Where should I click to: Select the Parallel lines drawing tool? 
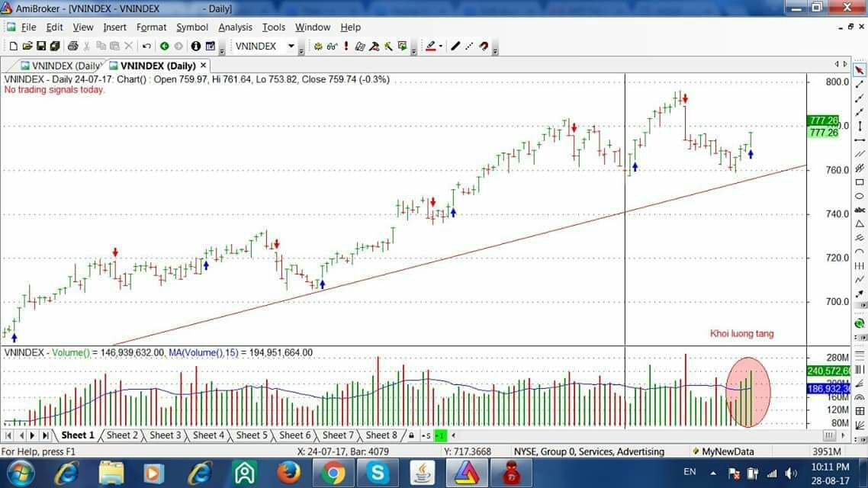point(860,154)
